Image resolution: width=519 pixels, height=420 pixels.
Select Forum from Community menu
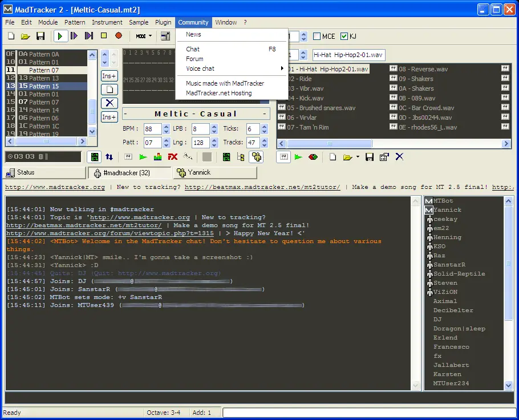(x=194, y=59)
